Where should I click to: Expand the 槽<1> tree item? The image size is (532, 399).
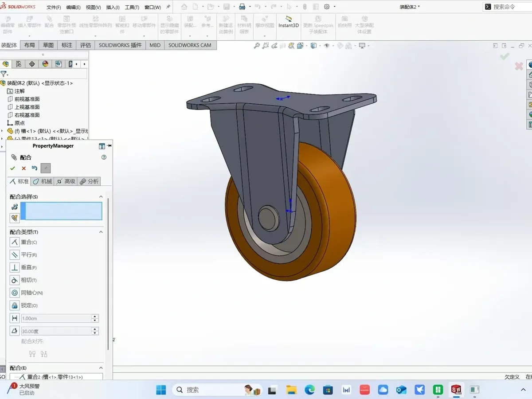(2, 131)
